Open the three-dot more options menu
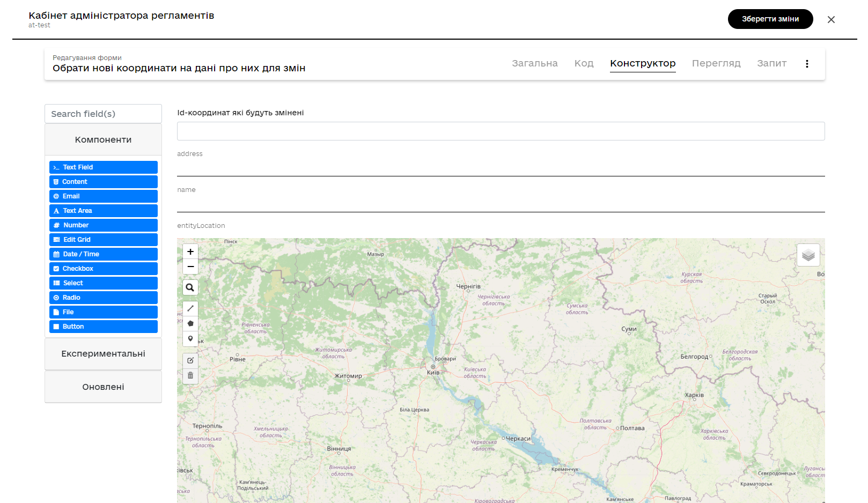868x503 pixels. click(807, 64)
